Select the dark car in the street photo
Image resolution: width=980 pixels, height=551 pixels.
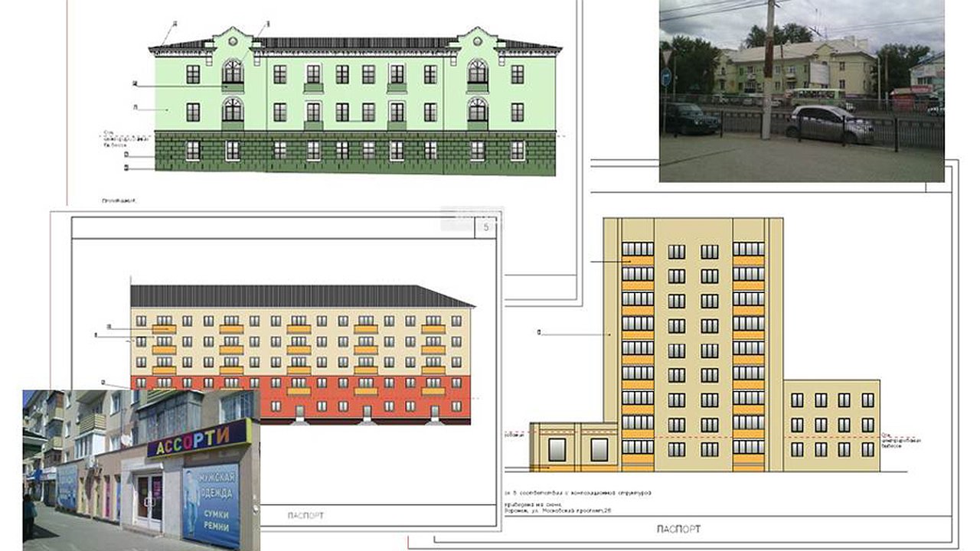[691, 119]
